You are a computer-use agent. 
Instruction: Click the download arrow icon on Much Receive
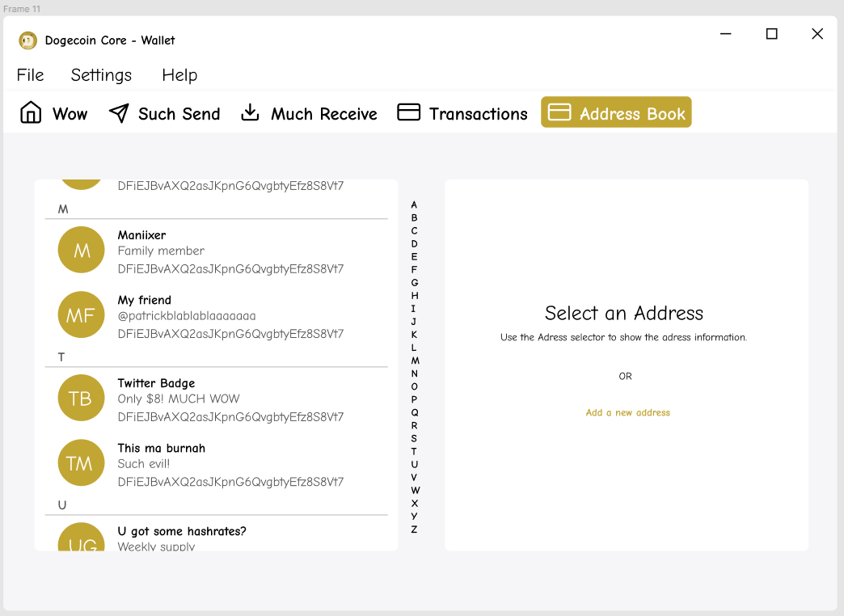[x=251, y=112]
